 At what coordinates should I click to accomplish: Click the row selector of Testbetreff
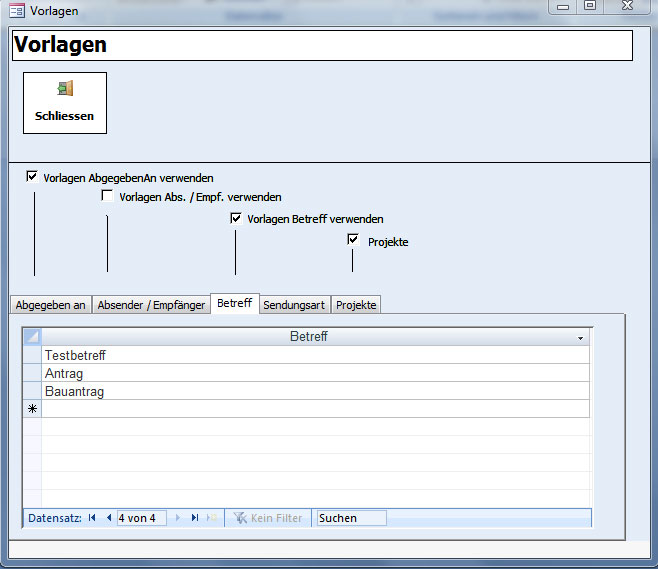tap(32, 355)
